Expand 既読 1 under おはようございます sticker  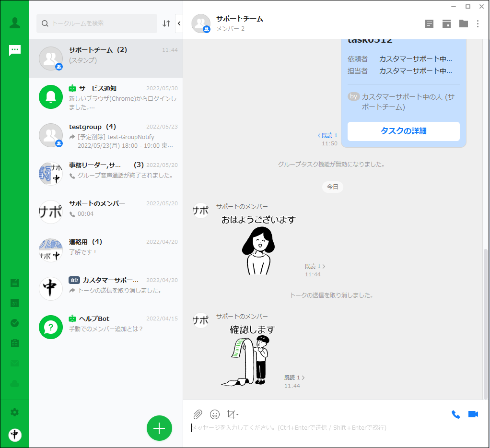click(315, 266)
